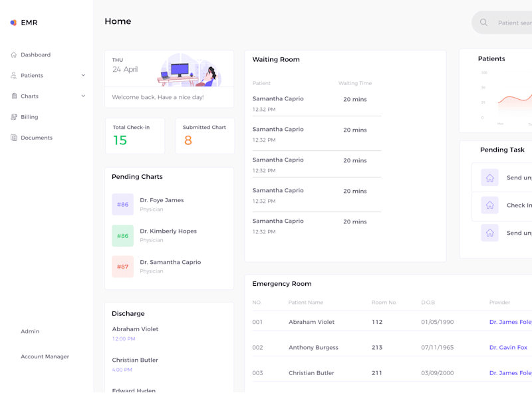532x399 pixels.
Task: Click the Patients person icon in sidebar
Action: click(13, 75)
